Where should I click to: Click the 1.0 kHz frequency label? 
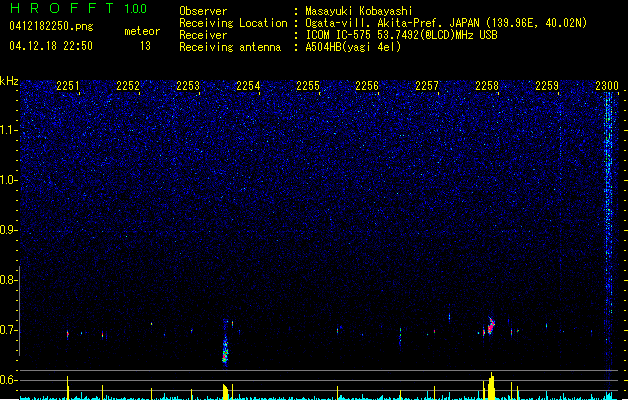pos(9,180)
